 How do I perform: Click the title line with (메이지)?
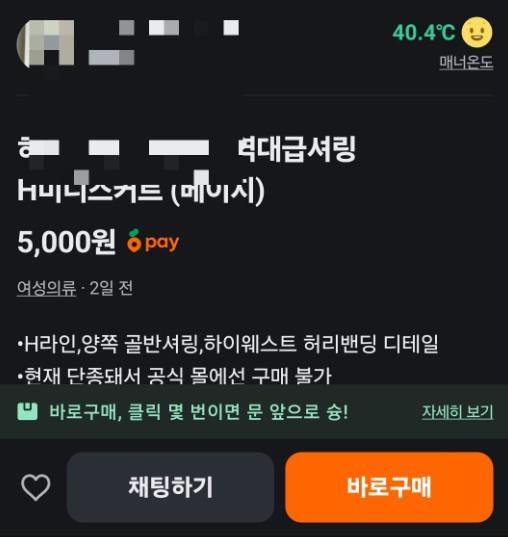pos(141,190)
